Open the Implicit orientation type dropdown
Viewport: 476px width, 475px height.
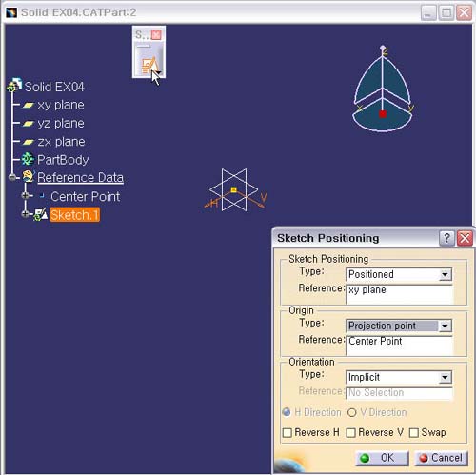(445, 377)
